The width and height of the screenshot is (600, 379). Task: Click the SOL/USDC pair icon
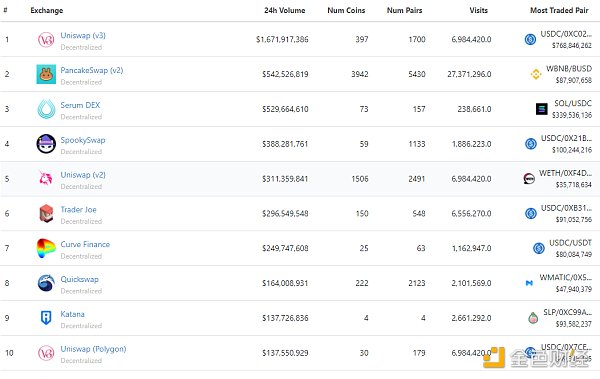[541, 109]
